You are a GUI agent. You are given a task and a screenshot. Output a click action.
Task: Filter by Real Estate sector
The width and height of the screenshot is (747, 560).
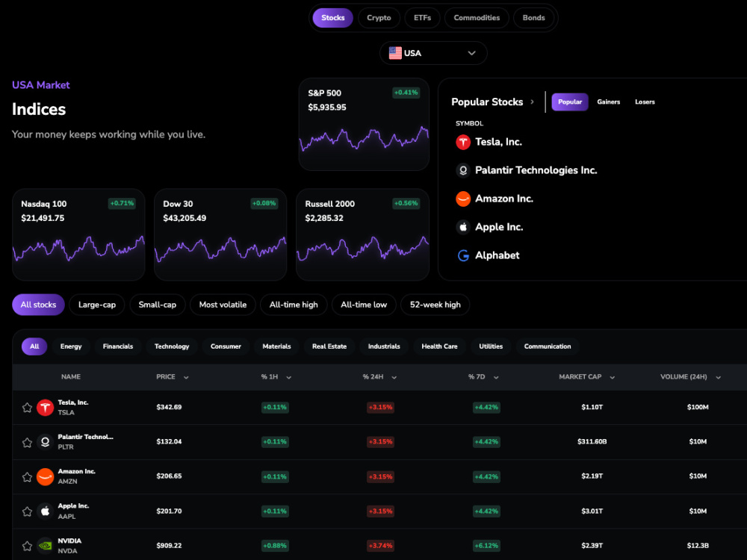[x=329, y=346]
